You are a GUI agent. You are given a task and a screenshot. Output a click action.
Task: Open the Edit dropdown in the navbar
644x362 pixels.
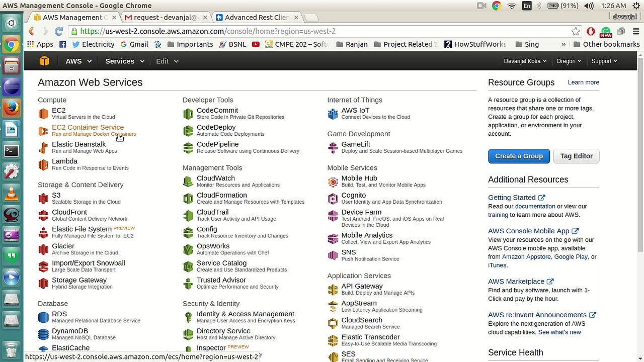167,61
